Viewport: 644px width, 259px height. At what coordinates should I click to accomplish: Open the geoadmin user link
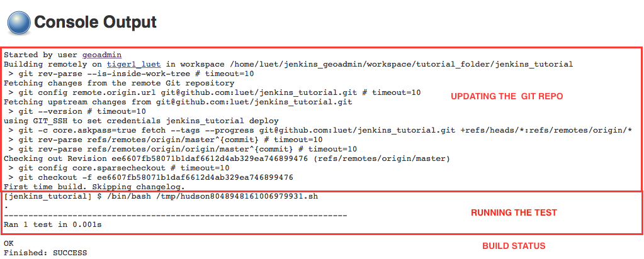[102, 55]
